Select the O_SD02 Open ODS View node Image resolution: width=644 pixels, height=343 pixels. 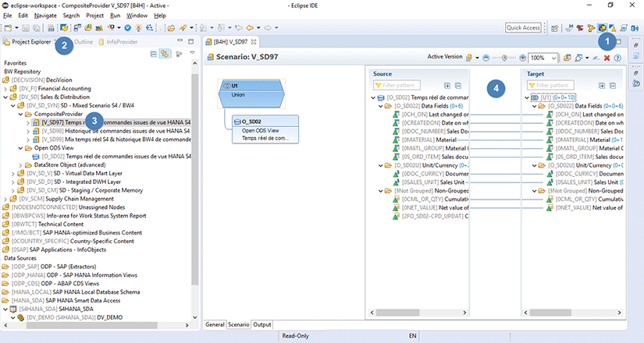[x=265, y=129]
